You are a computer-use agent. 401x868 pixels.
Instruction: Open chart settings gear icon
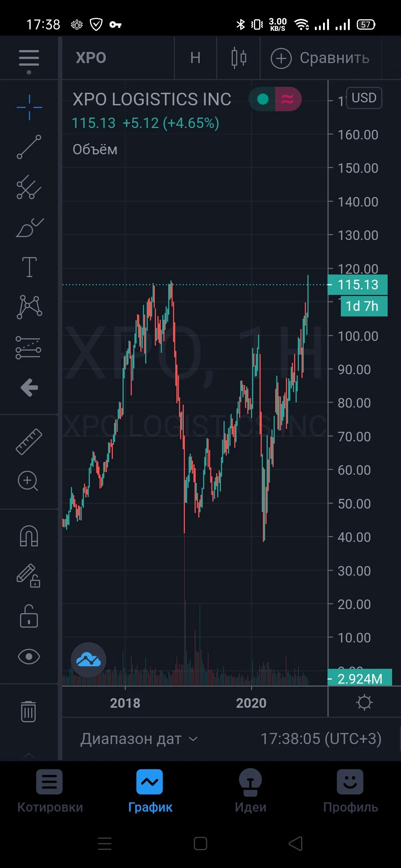tap(364, 703)
